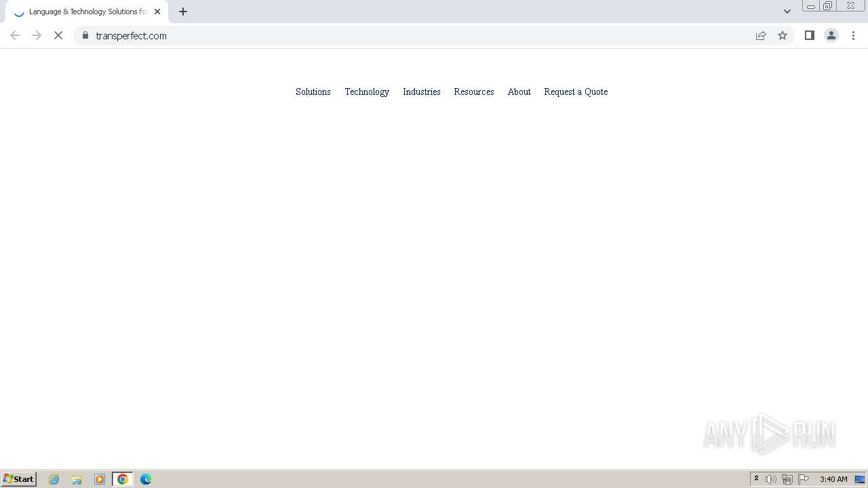Show desktop button at taskbar end

click(x=860, y=479)
